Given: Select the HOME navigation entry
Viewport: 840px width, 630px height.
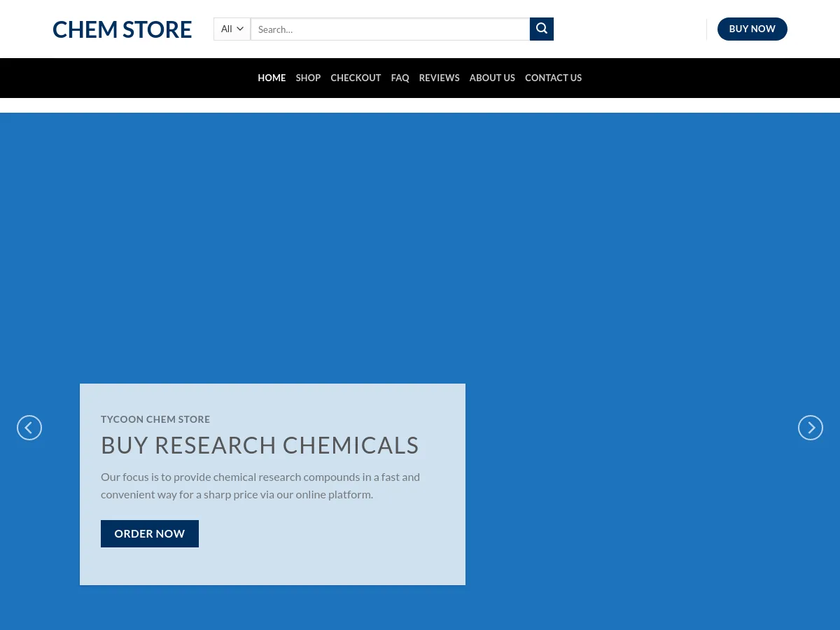Looking at the screenshot, I should point(272,78).
